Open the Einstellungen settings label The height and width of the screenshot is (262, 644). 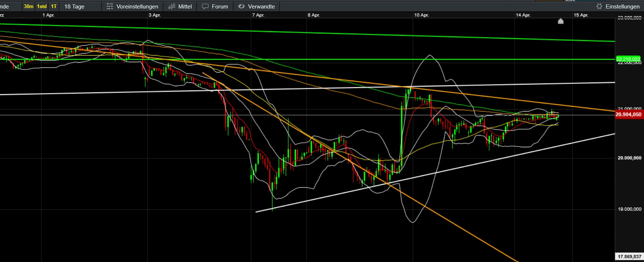tap(623, 6)
